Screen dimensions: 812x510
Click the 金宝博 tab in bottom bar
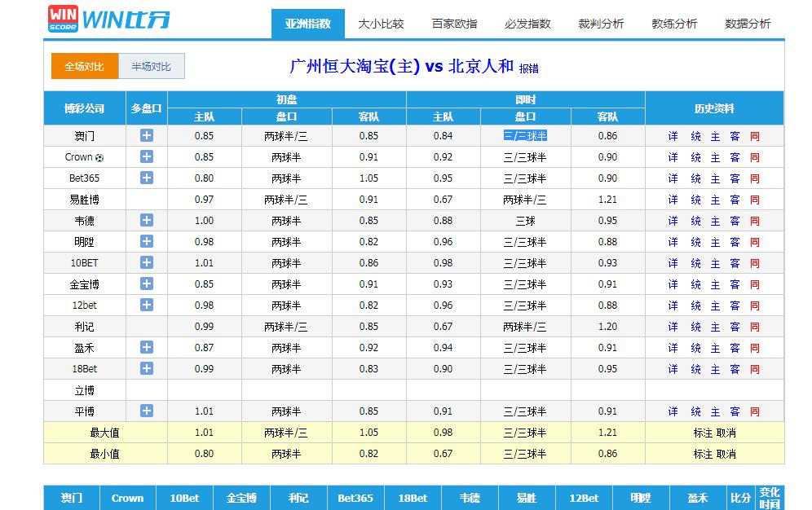click(x=241, y=498)
